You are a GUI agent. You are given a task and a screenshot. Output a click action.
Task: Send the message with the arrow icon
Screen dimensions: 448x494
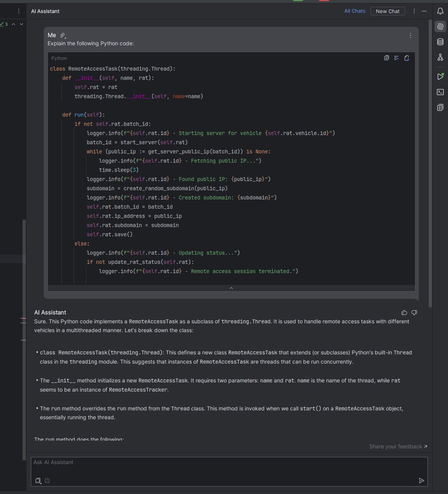point(421,480)
